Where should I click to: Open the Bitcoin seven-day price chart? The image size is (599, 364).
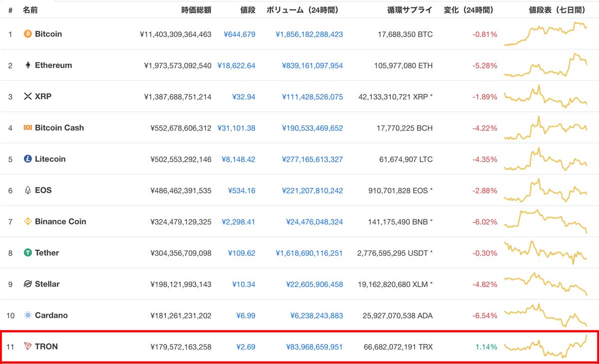[x=546, y=34]
